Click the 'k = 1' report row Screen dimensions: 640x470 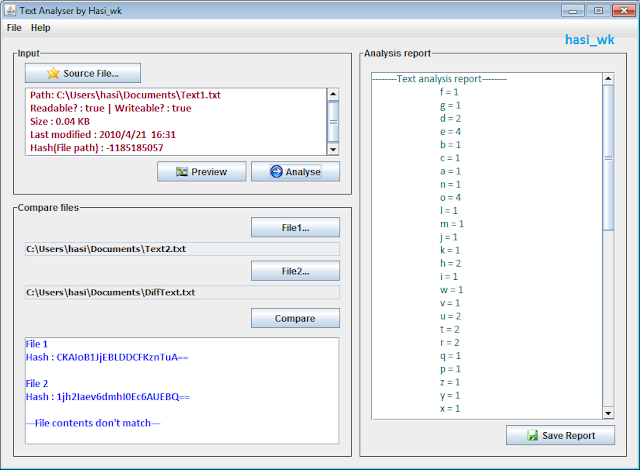click(450, 250)
